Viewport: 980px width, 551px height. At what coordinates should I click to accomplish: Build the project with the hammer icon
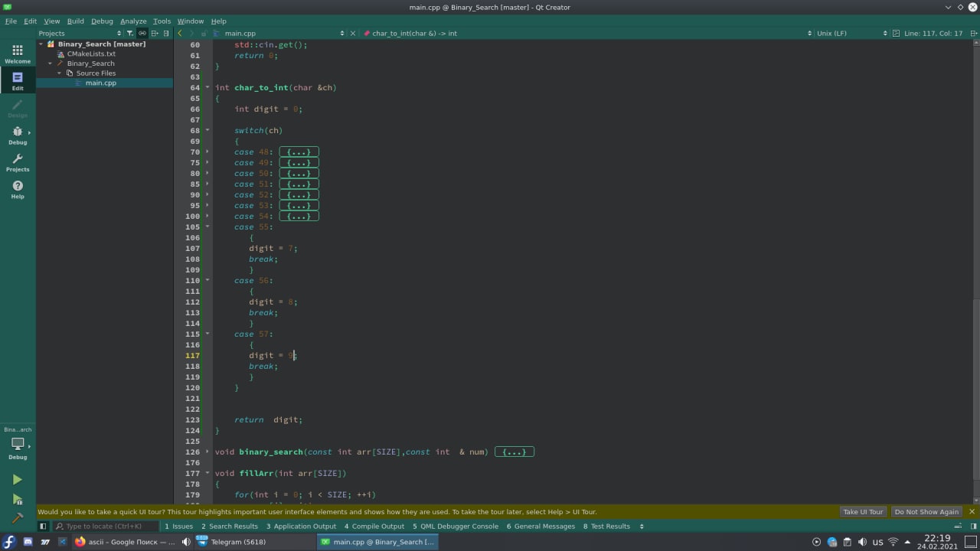[17, 518]
